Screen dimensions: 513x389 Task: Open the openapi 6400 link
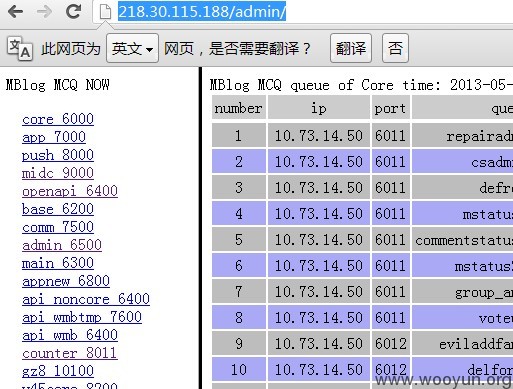click(x=70, y=191)
